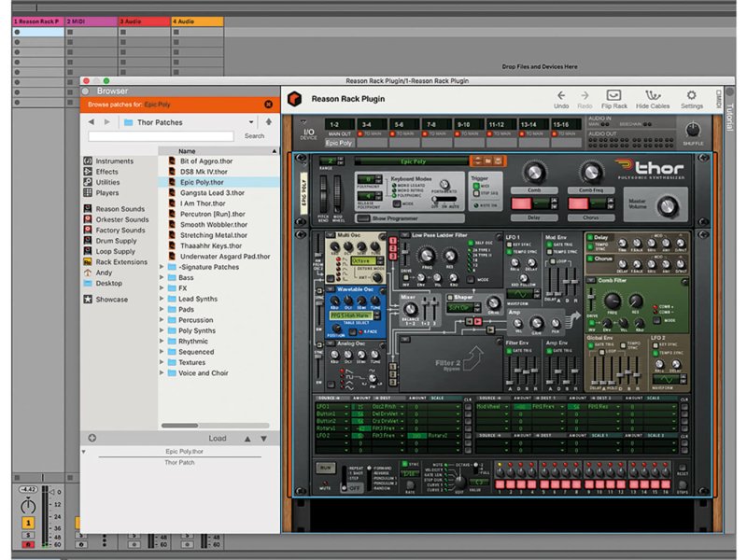Screen dimensions: 747x560
Task: Adjust Thor's Master Volume knob
Action: click(x=668, y=206)
